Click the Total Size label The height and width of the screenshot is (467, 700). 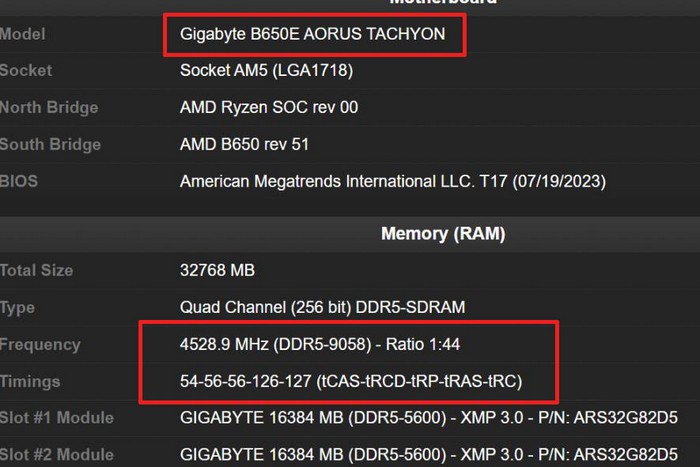pyautogui.click(x=37, y=270)
